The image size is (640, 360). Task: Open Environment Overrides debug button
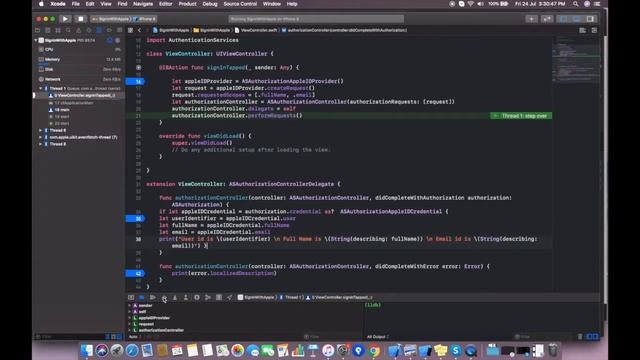click(219, 298)
